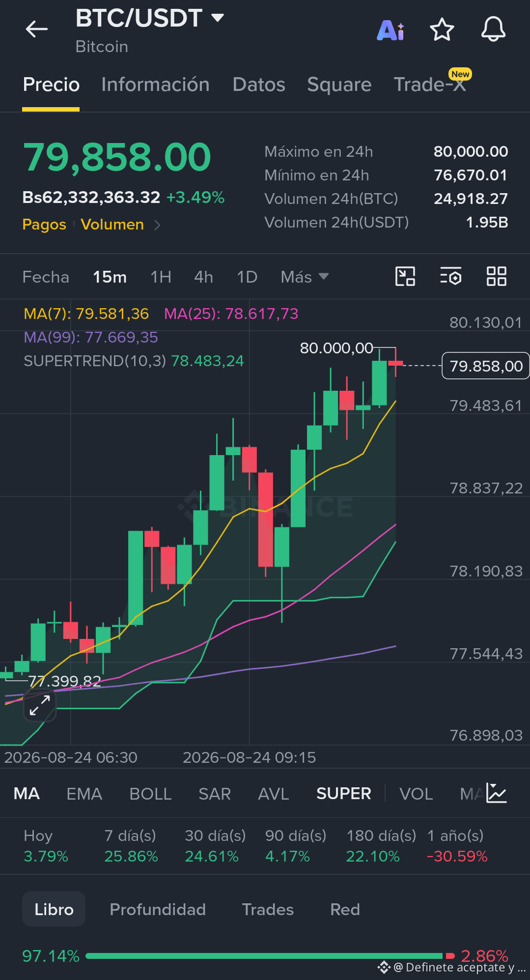Expand the Más timeframe dropdown
The width and height of the screenshot is (530, 980).
click(x=305, y=277)
